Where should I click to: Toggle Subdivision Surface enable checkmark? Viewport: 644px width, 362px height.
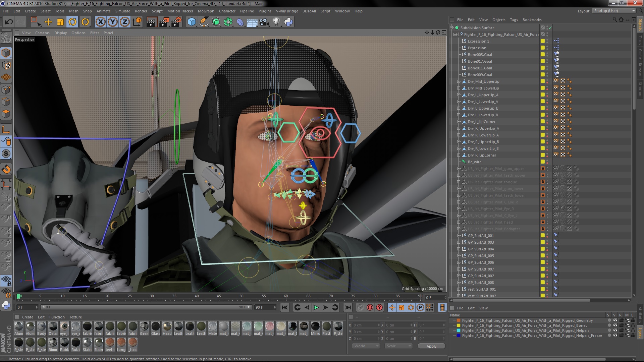pos(550,28)
